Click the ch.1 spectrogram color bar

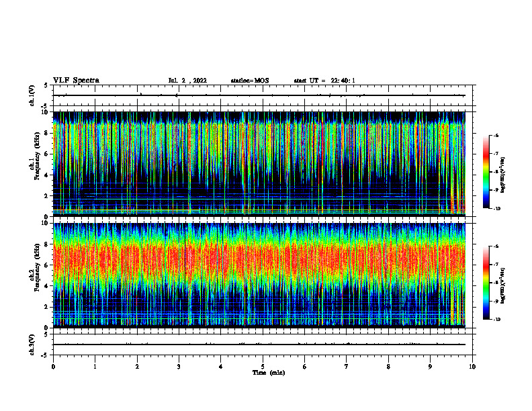pos(486,172)
